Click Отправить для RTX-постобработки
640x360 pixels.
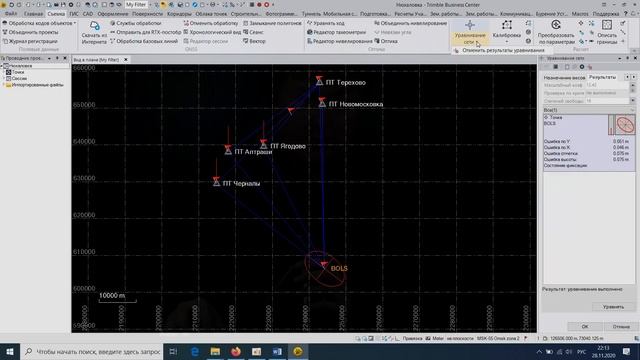(x=146, y=32)
